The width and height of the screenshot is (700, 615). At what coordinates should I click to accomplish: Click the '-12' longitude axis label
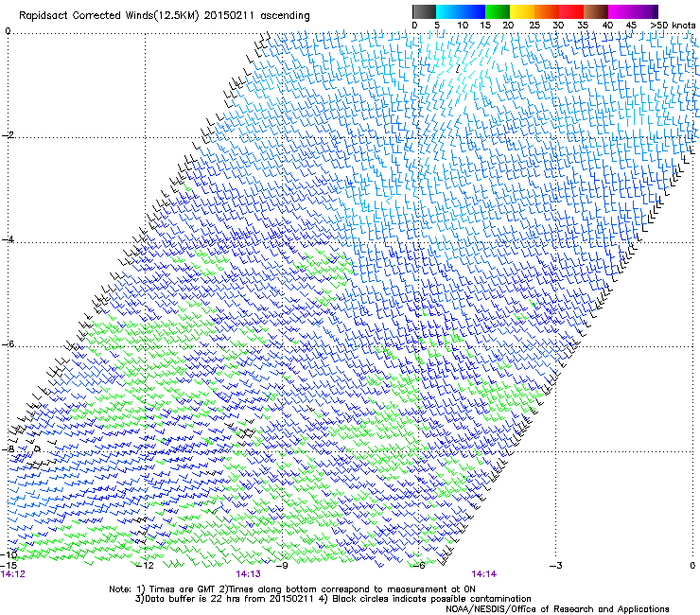pyautogui.click(x=145, y=566)
